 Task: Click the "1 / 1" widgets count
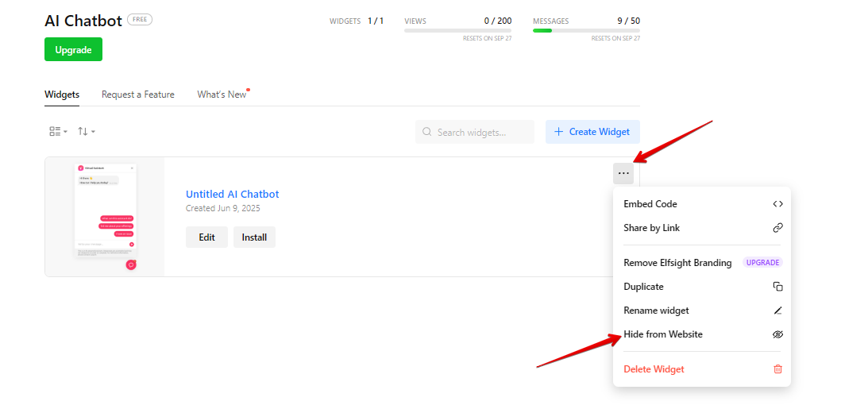click(x=376, y=21)
